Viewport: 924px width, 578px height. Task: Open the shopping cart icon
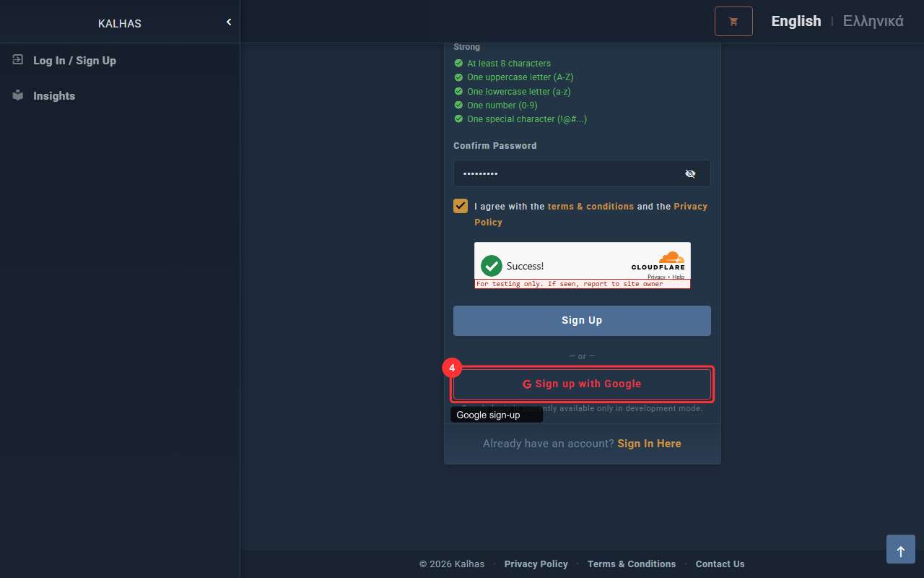pos(733,22)
